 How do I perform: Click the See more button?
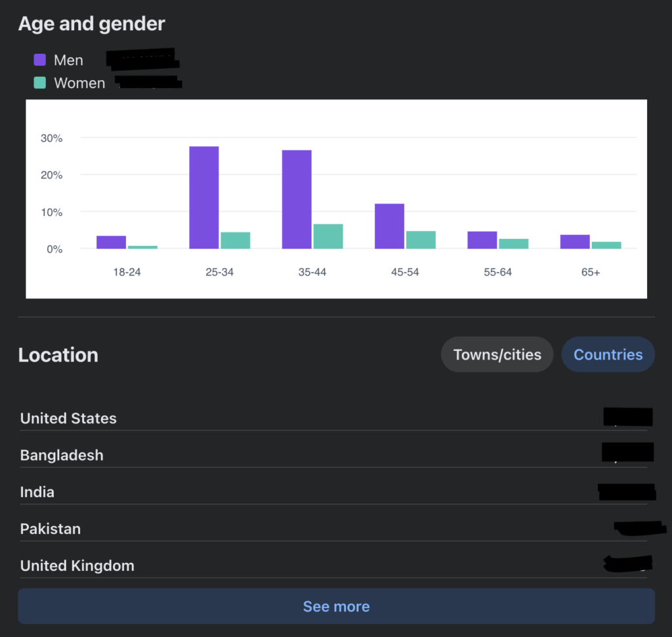336,606
